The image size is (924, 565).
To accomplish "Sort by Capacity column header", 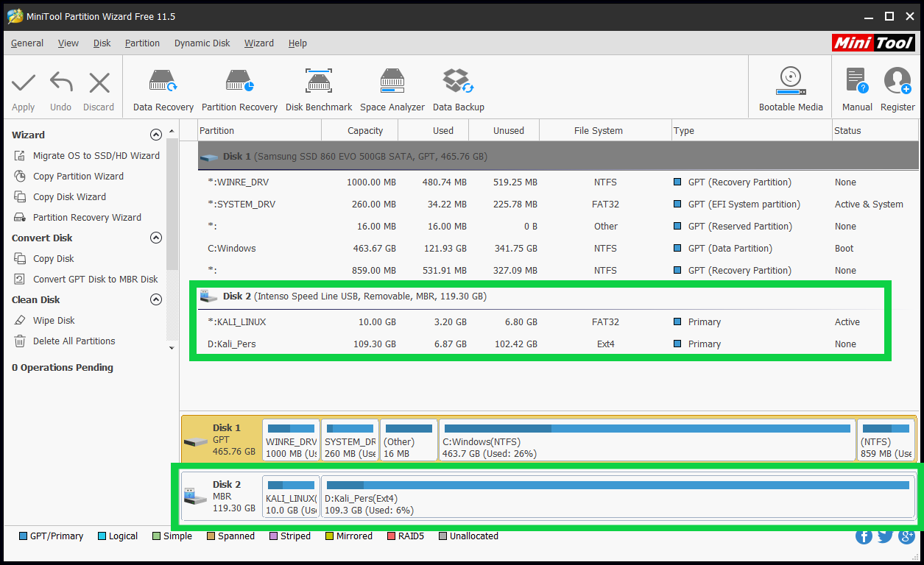I will 360,130.
